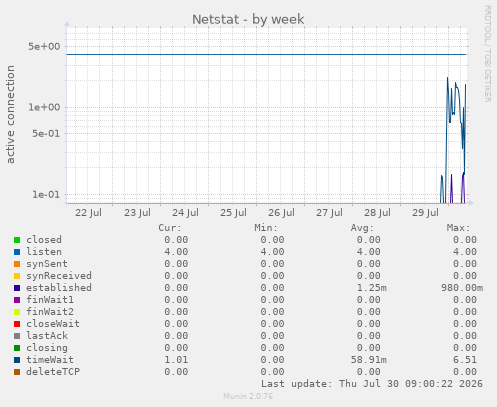Screen dimensions: 497x407
Task: Click the '27 Jul' x-axis date label
Action: [x=329, y=213]
